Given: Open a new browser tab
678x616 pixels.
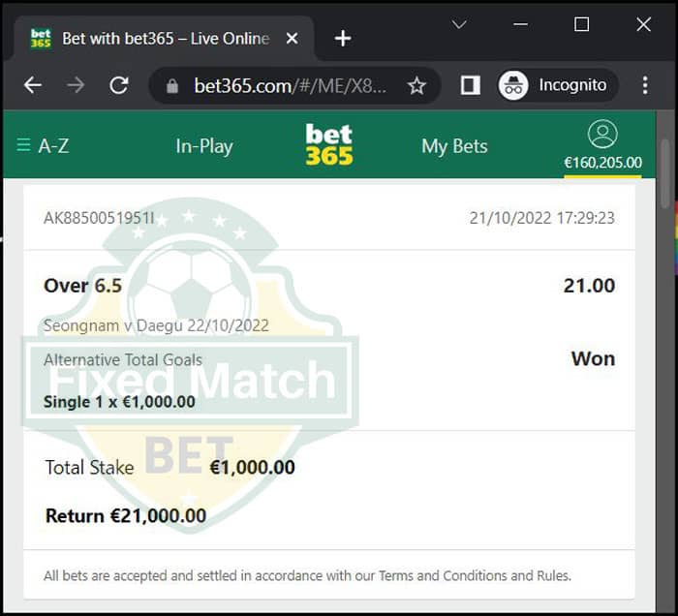Looking at the screenshot, I should pyautogui.click(x=343, y=39).
